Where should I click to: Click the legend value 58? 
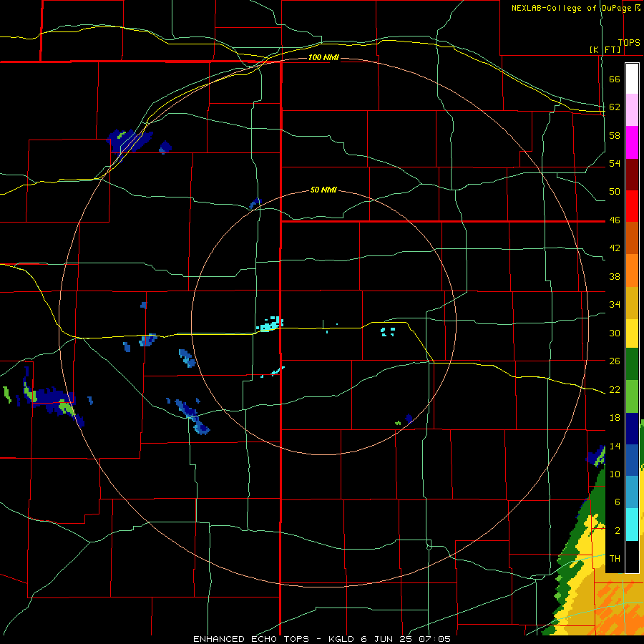[x=615, y=135]
